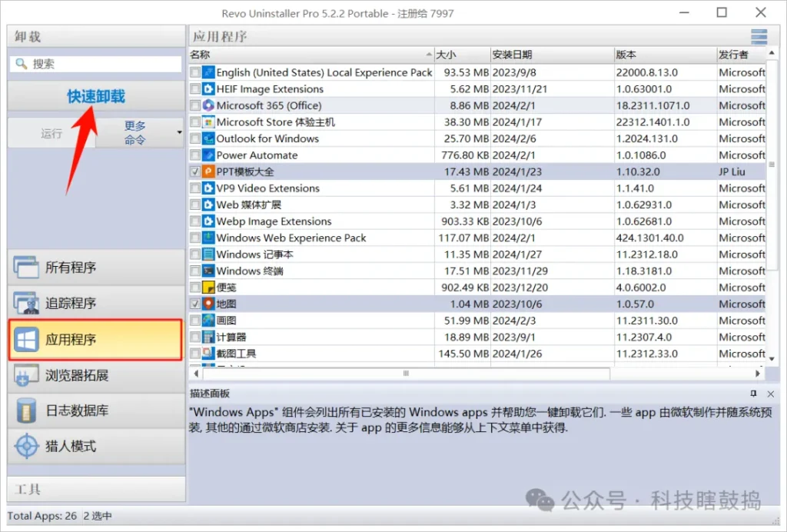Click the Web 媒体扩展 app icon

click(x=208, y=204)
